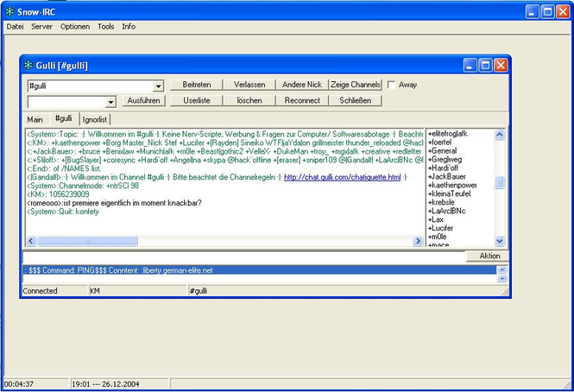Click the Channelmode +ntrSCl 98 line
Image resolution: width=574 pixels, height=392 pixels.
click(83, 186)
